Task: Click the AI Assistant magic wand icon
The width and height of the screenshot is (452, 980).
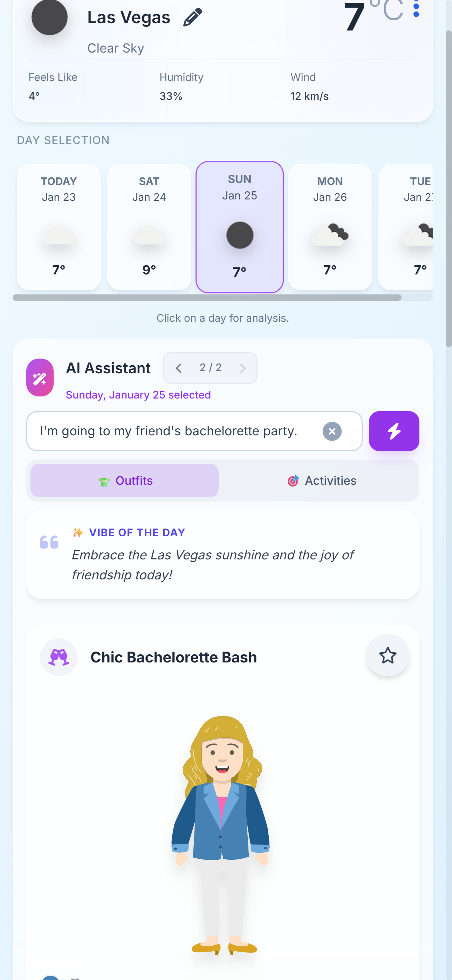Action: (x=40, y=377)
